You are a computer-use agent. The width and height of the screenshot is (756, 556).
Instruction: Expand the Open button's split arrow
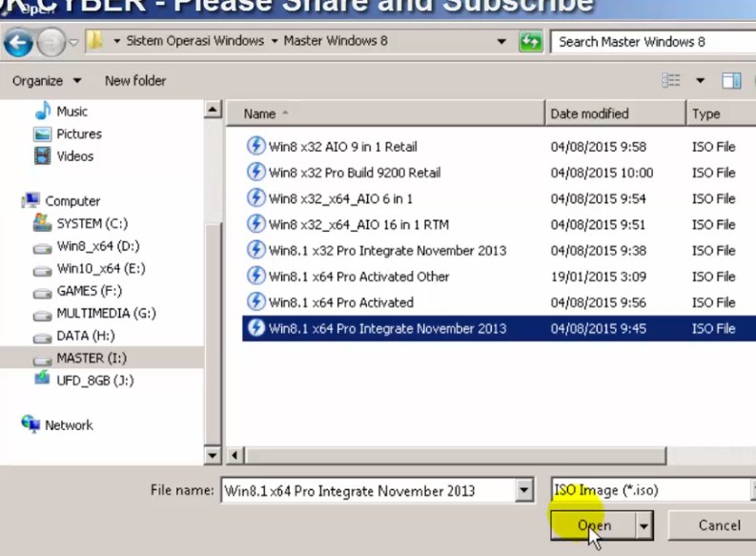pyautogui.click(x=644, y=525)
